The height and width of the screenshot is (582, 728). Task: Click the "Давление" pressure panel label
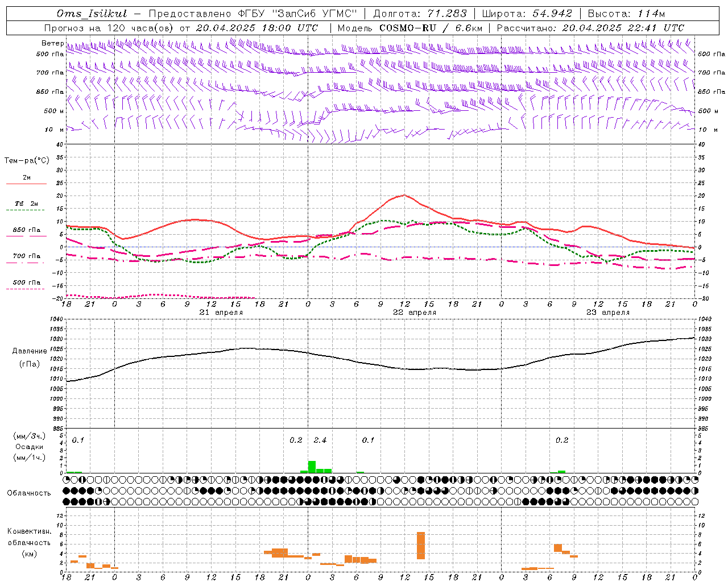tap(30, 351)
